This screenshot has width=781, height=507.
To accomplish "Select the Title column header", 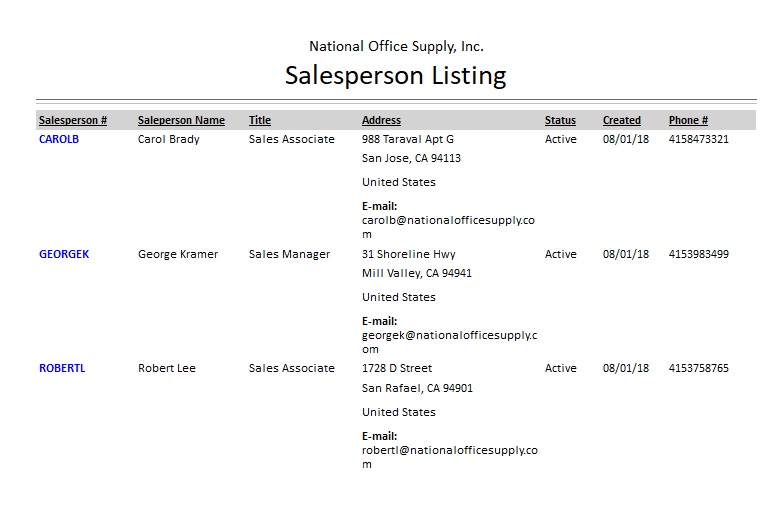I will coord(260,121).
